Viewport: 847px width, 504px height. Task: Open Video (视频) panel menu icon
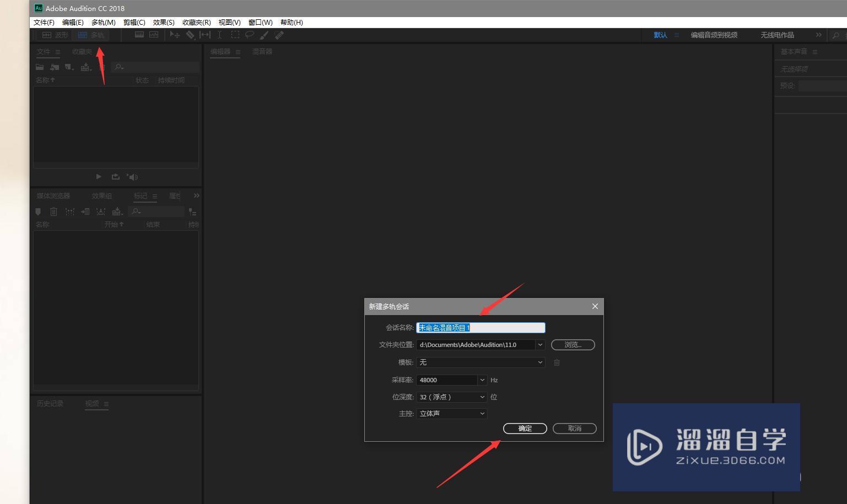pyautogui.click(x=106, y=404)
